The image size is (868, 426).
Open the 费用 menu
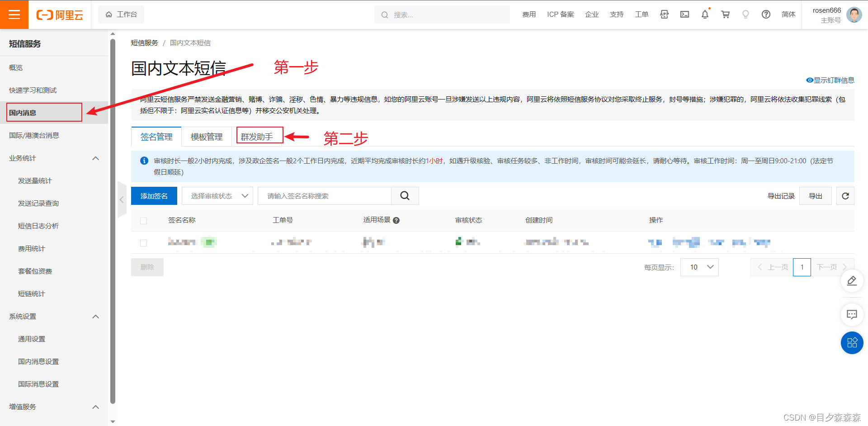(x=529, y=14)
